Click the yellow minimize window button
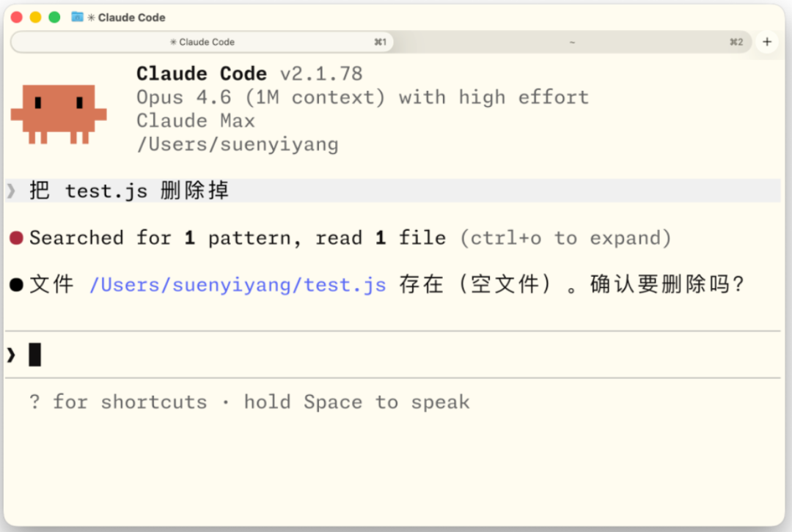792x532 pixels. 35,17
